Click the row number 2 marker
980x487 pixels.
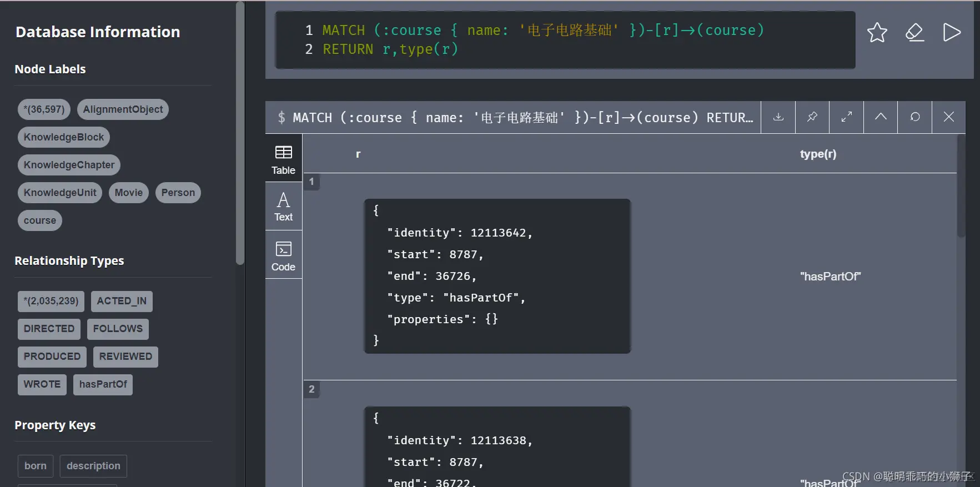[311, 389]
